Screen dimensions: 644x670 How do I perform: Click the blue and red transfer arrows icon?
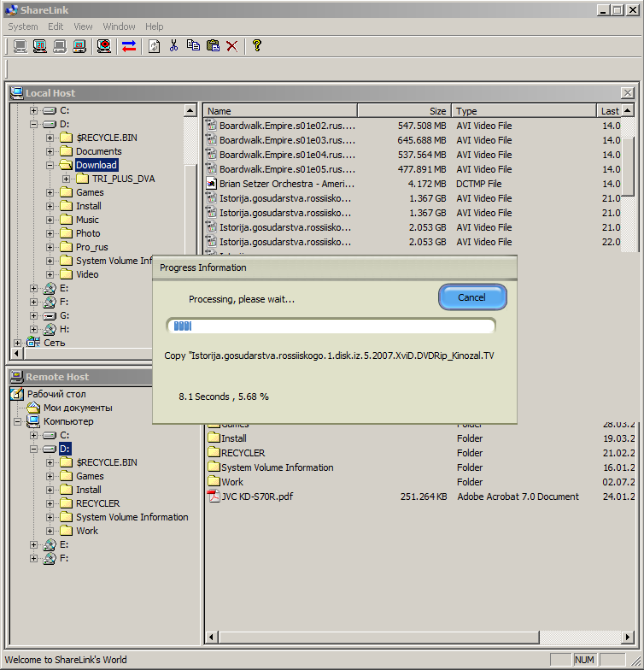[128, 46]
